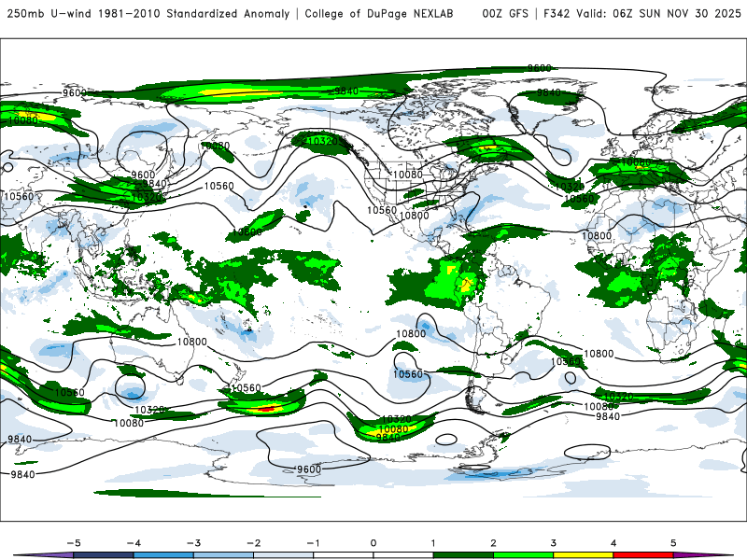Click the pale blue -2 to -1 colorbar segment

click(x=284, y=555)
